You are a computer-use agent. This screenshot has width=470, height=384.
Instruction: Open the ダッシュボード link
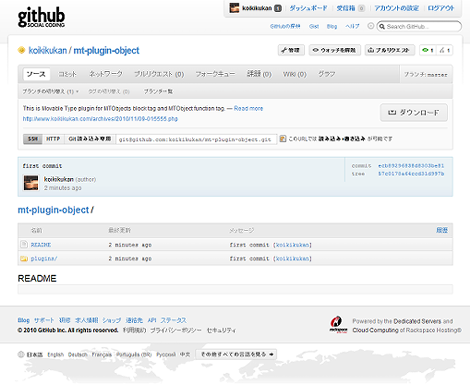(308, 8)
